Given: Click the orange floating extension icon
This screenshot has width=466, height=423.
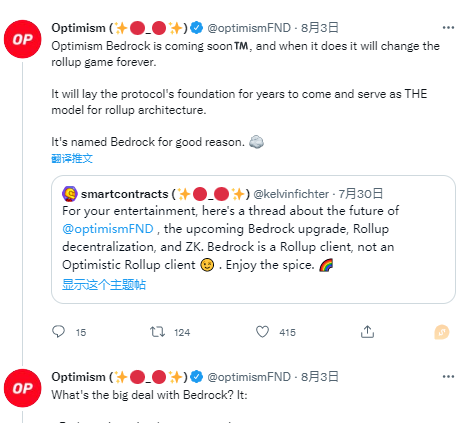Looking at the screenshot, I should point(442,332).
